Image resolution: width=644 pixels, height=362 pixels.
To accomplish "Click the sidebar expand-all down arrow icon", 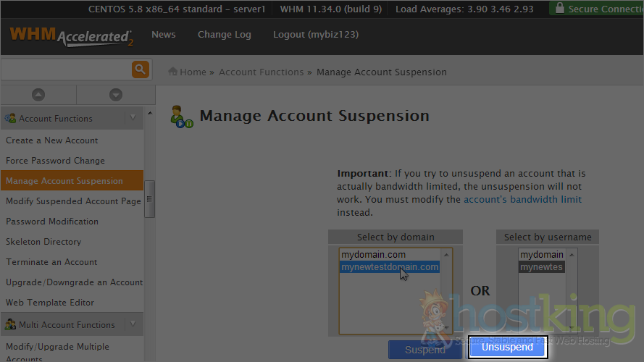I will point(115,95).
